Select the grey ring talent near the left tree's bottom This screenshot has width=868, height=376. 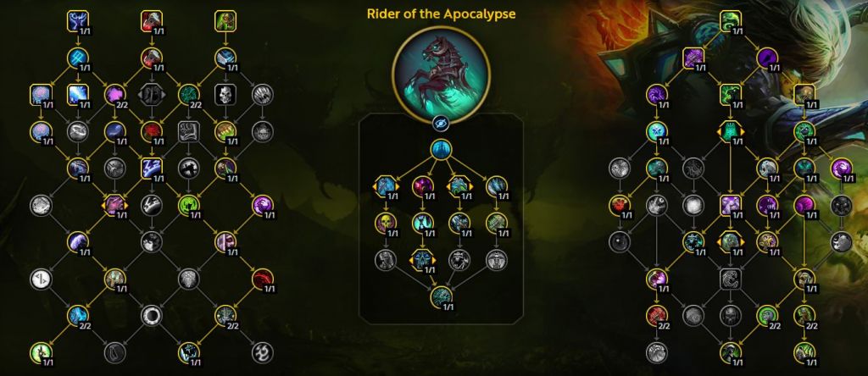click(x=151, y=315)
